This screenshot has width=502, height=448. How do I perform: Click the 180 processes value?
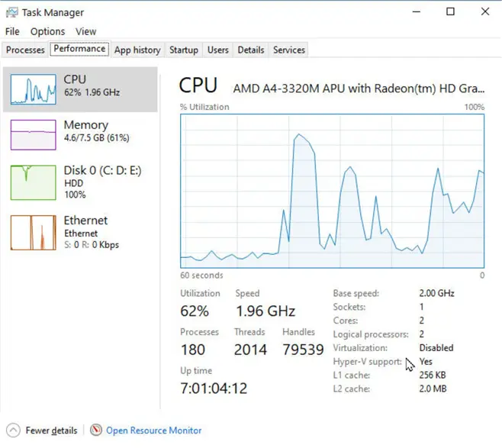(193, 350)
